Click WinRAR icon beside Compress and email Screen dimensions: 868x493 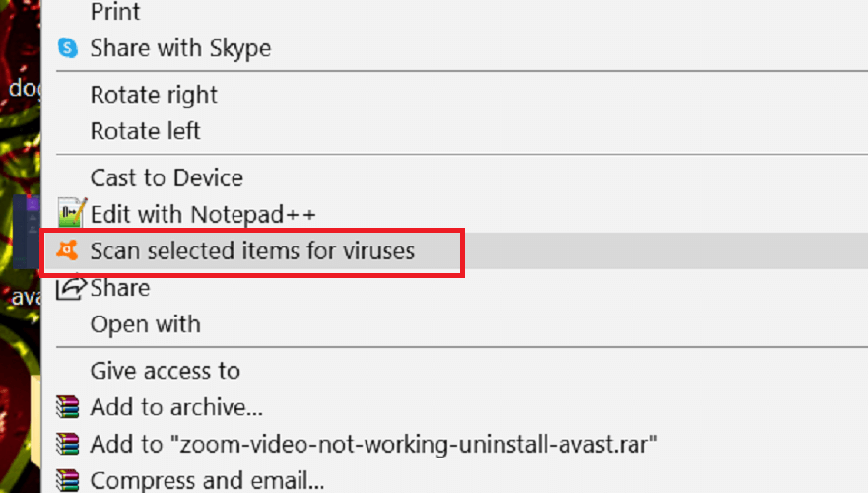[x=68, y=480]
